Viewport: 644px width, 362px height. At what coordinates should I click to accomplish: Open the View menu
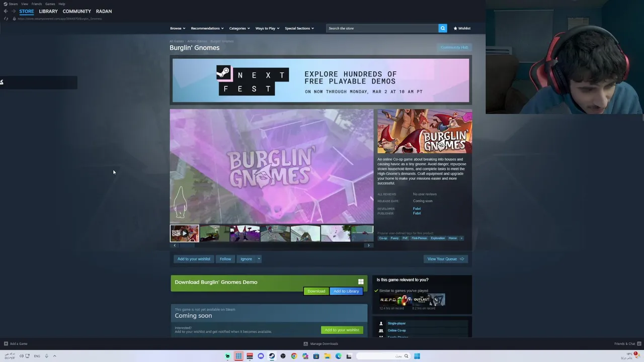point(25,4)
